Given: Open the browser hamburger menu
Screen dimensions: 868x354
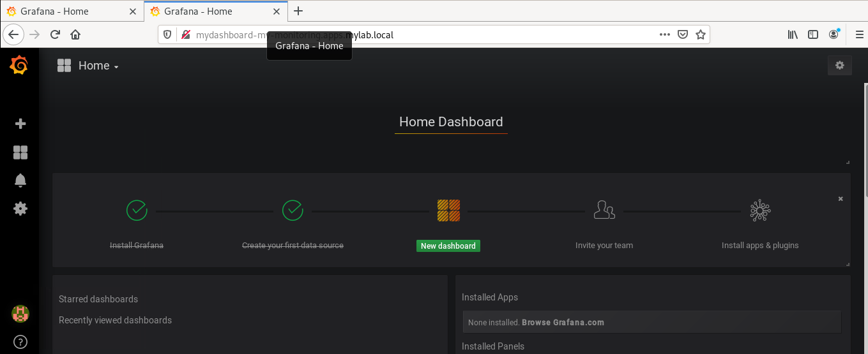Looking at the screenshot, I should (x=859, y=34).
